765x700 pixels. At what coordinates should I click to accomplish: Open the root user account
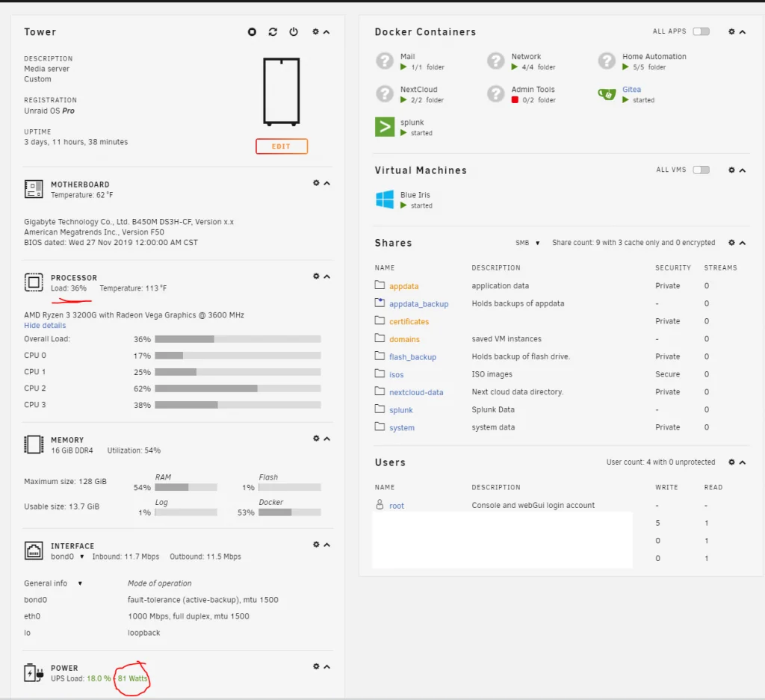pos(397,506)
